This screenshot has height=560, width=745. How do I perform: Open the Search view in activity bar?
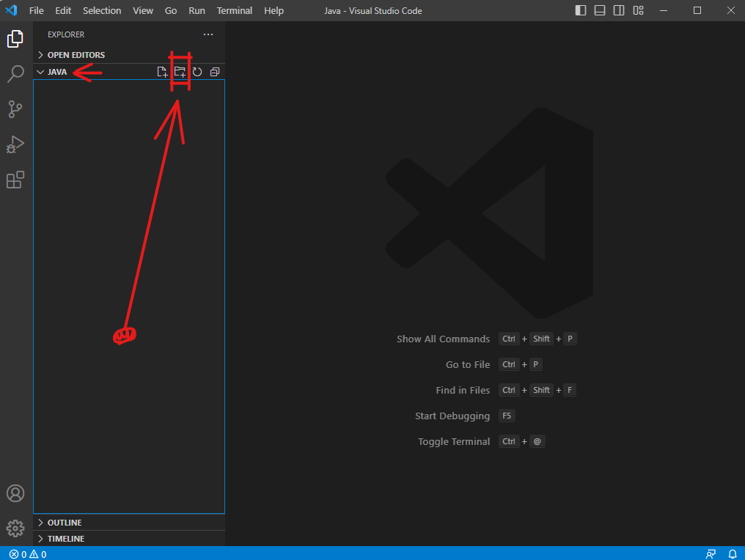[x=15, y=73]
